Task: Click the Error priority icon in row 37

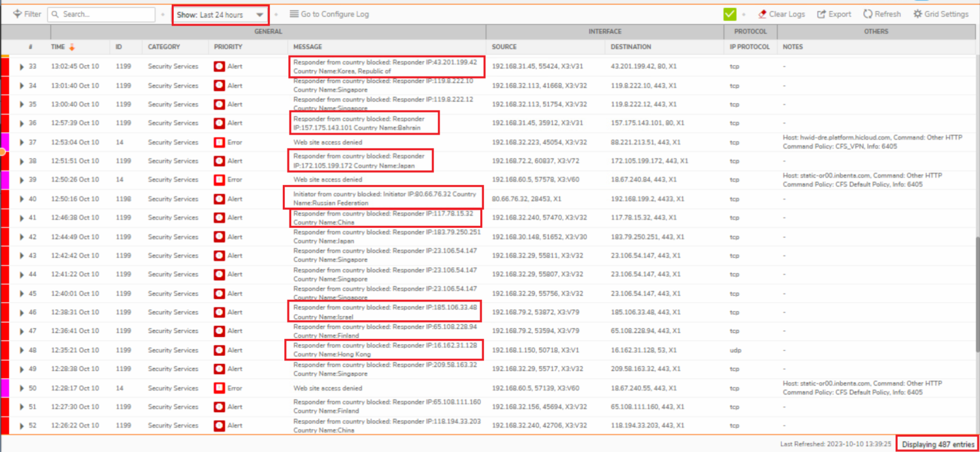Action: [220, 142]
